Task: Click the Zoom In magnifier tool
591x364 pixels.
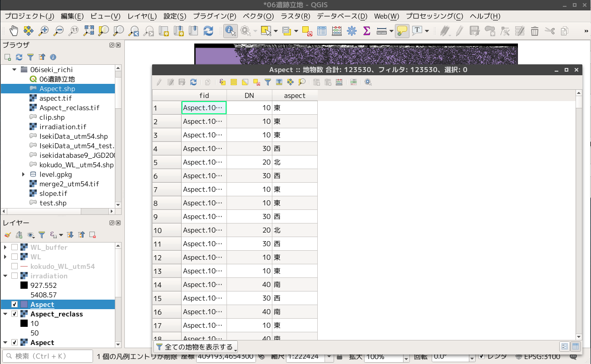Action: point(44,31)
